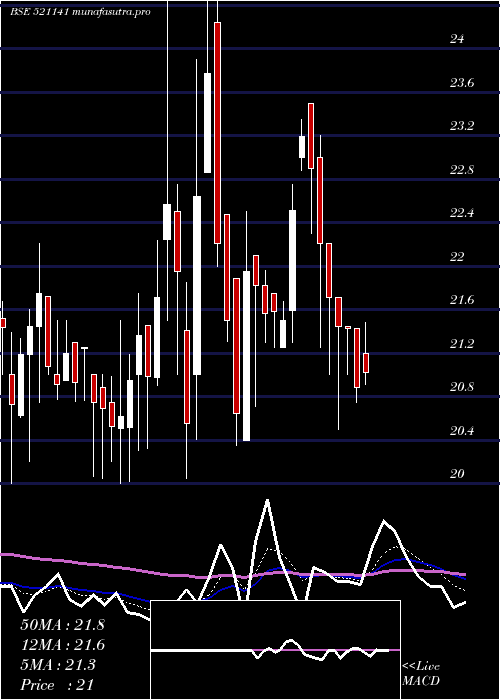Click the 24 price axis label
The width and height of the screenshot is (500, 700).
457,39
